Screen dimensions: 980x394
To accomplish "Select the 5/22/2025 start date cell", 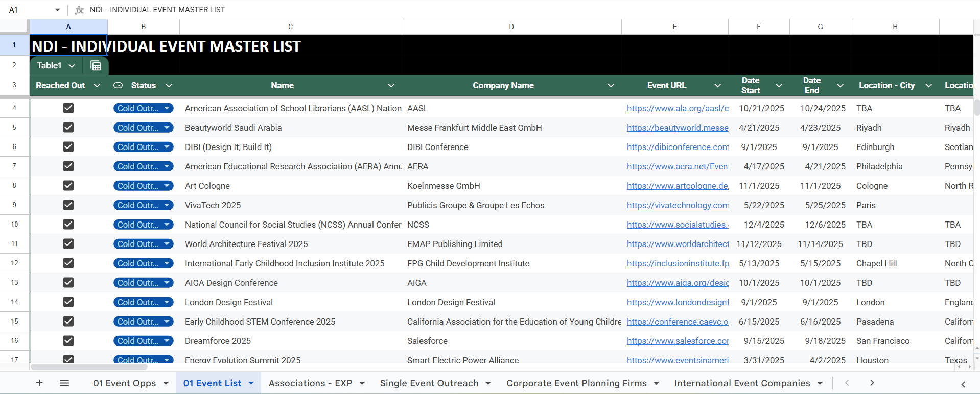I will (x=759, y=205).
